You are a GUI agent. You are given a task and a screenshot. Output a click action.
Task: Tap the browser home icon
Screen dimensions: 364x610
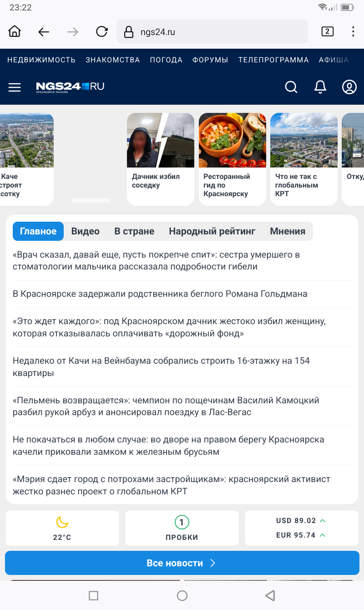click(x=15, y=32)
